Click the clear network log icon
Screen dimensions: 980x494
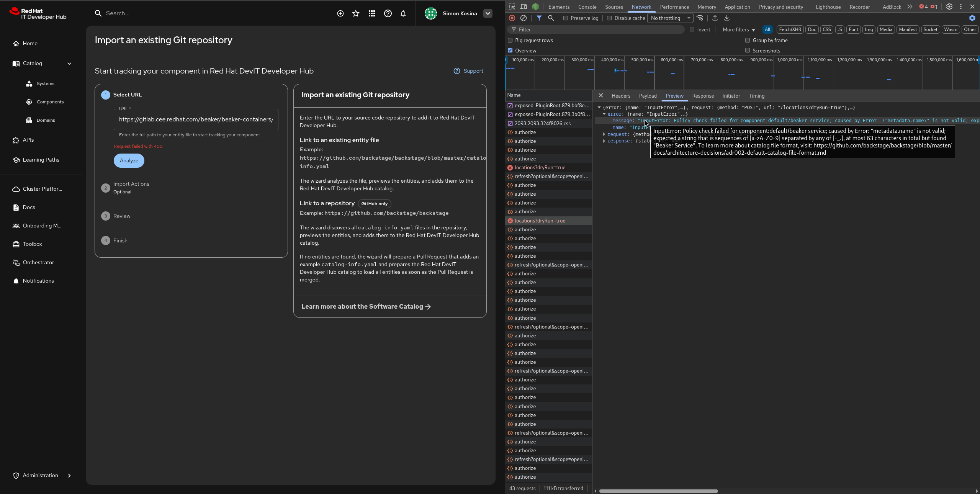(x=523, y=18)
